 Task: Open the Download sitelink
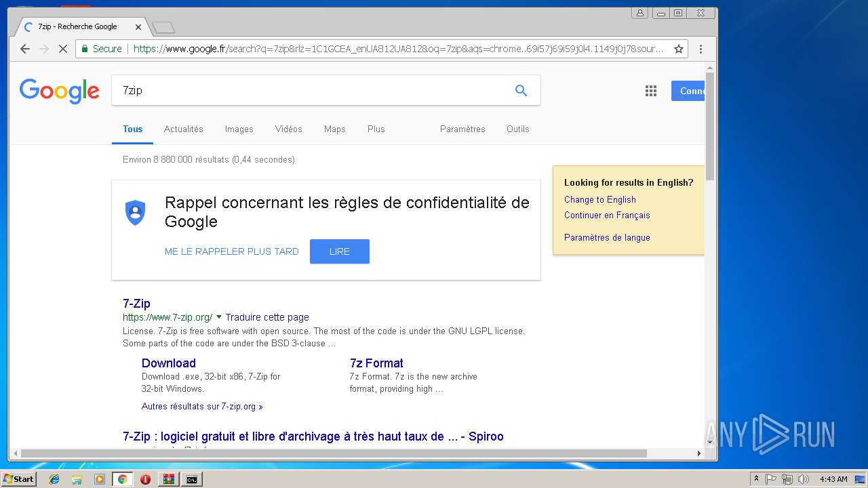click(169, 363)
